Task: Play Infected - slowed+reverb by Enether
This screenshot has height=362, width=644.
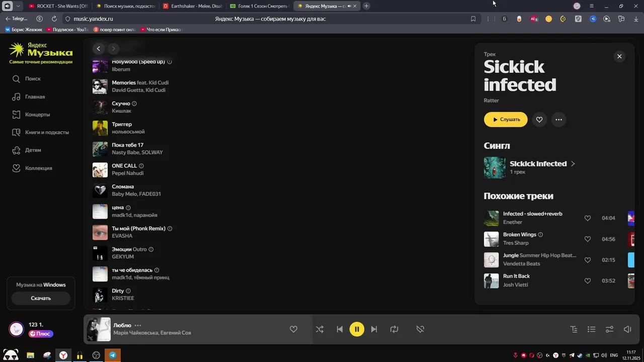Action: tap(491, 218)
